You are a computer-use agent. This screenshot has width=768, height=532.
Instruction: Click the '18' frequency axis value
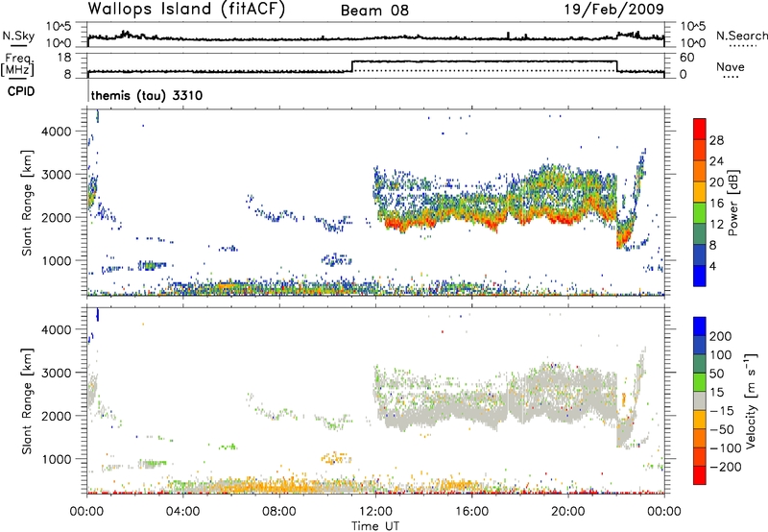[x=63, y=58]
